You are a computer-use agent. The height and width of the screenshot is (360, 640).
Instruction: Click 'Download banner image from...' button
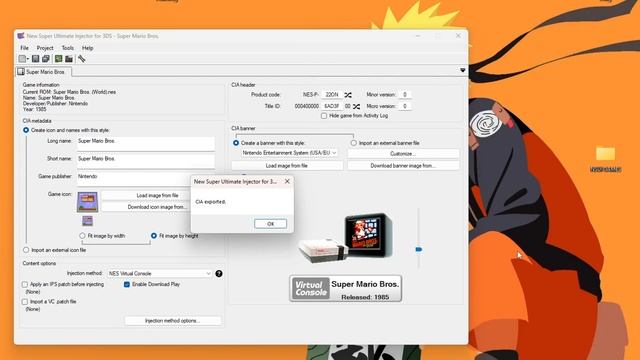click(x=403, y=166)
